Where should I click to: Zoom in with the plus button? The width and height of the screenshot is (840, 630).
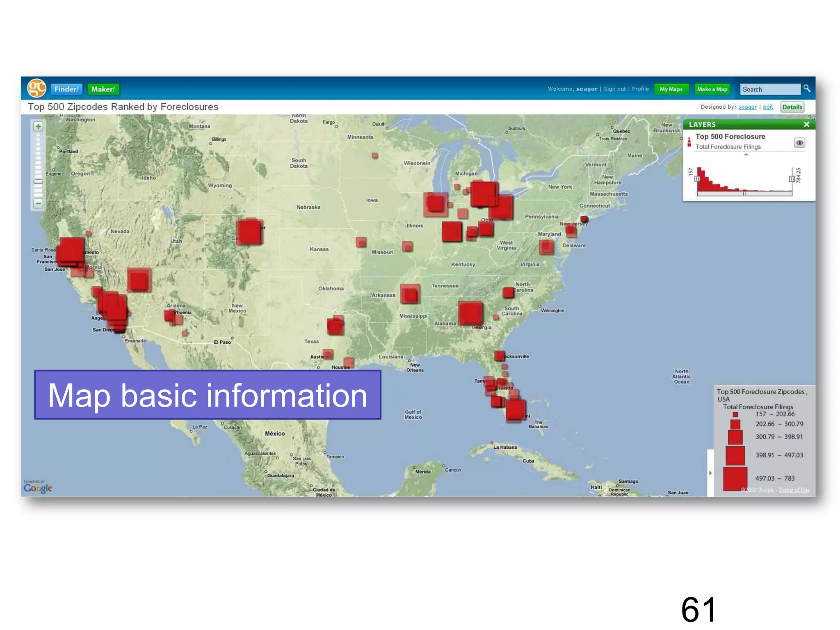coord(38,126)
